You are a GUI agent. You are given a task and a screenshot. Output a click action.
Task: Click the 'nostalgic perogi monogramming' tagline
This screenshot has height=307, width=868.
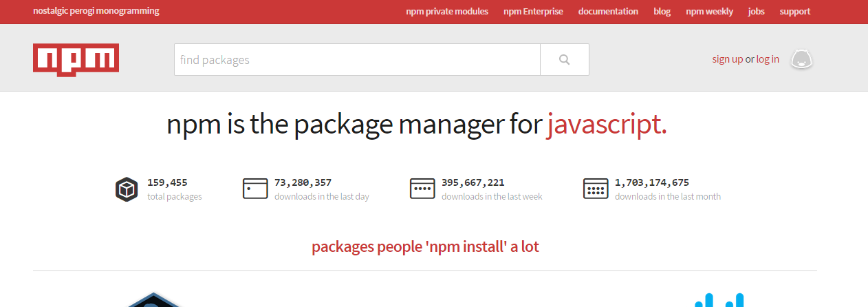pos(96,11)
